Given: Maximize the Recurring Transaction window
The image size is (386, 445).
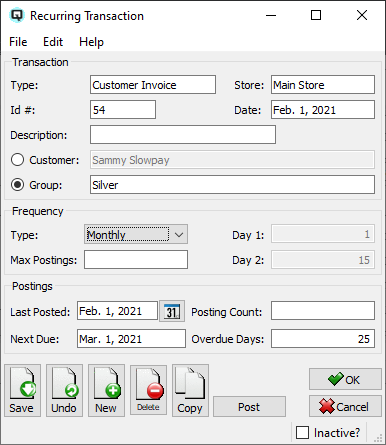Looking at the screenshot, I should [316, 15].
